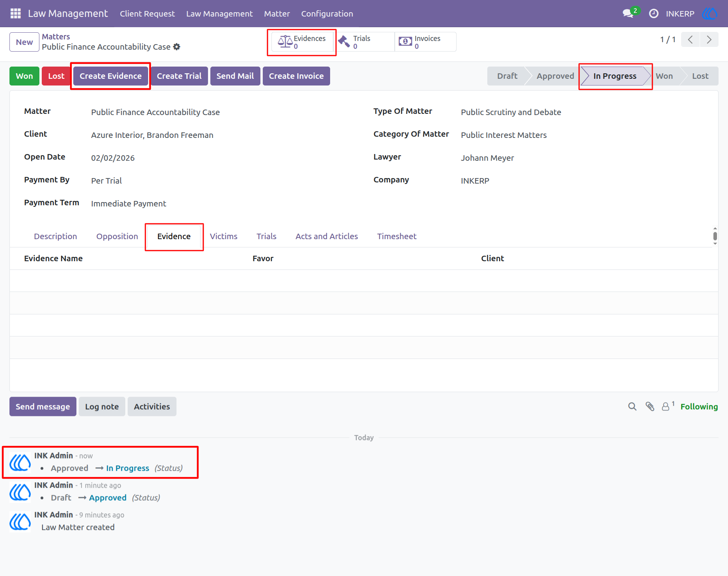Click Create Evidence button
Screen dimensions: 728x576
coord(110,76)
